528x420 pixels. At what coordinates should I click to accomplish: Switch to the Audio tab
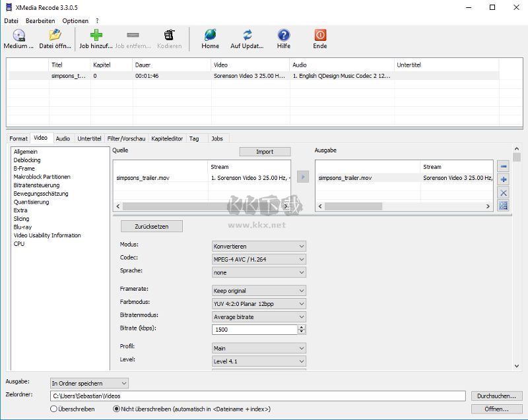click(63, 138)
